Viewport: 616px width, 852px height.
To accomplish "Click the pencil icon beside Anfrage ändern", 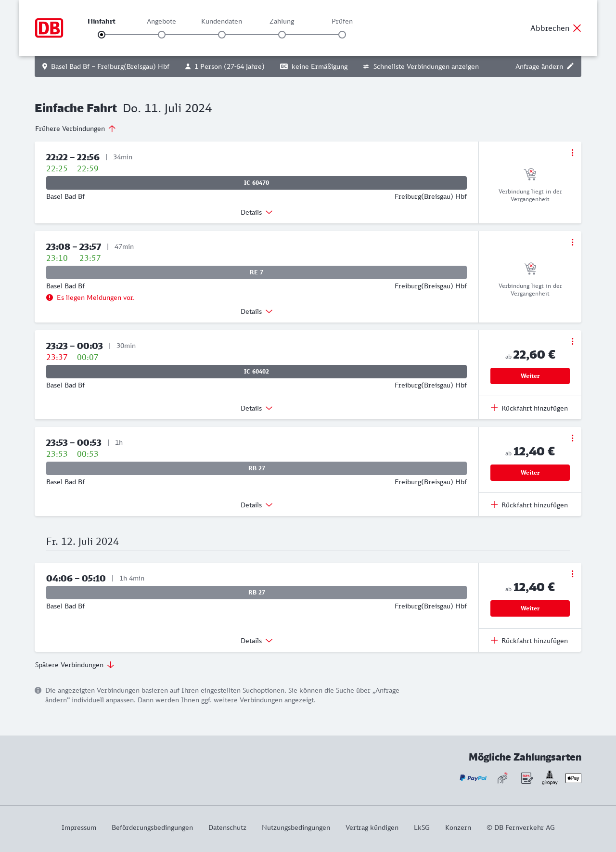I will coord(570,66).
